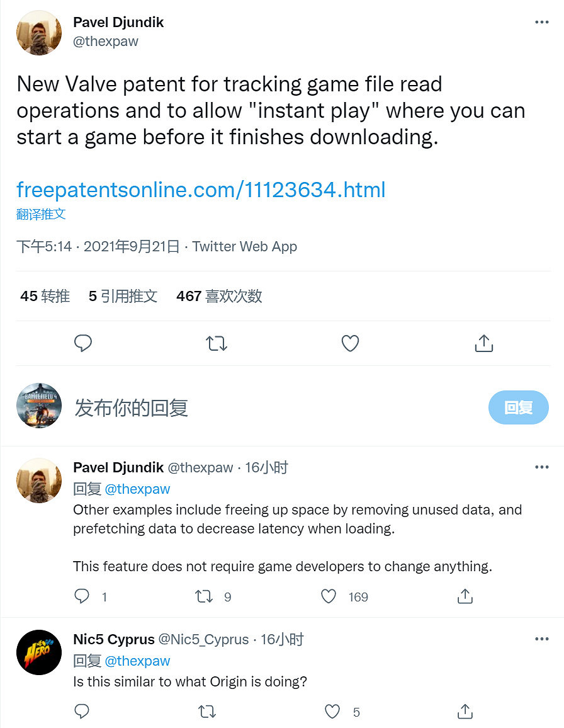Open more options on Nic5 Cyprus's tweet
Image resolution: width=564 pixels, height=728 pixels.
(x=541, y=639)
